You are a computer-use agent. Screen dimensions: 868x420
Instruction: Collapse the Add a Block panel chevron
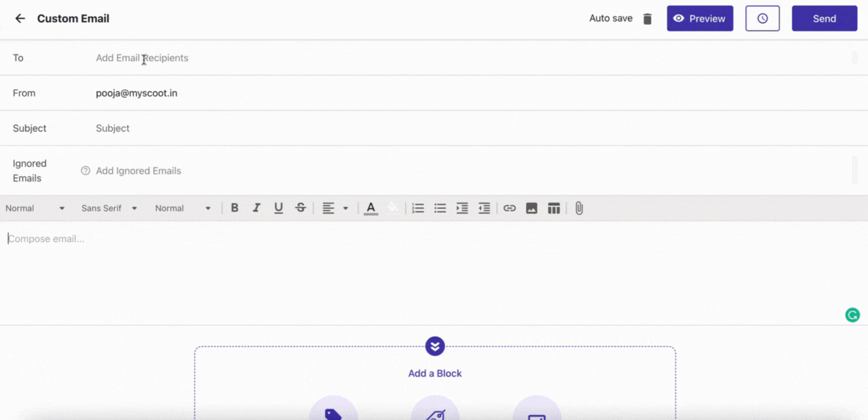tap(435, 346)
